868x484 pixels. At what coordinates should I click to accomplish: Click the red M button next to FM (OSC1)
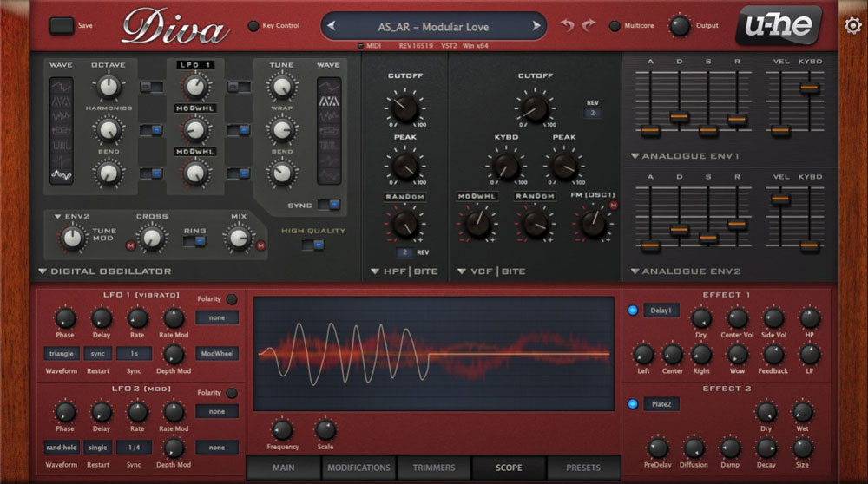tap(614, 206)
